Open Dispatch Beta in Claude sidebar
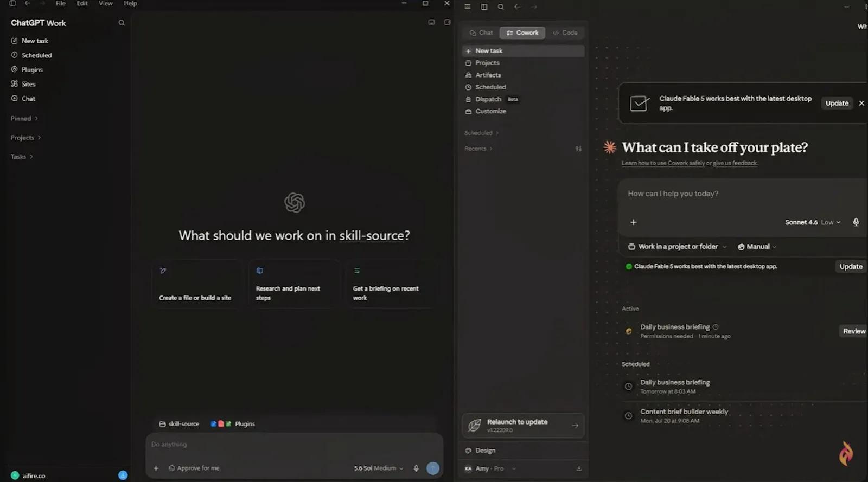The image size is (868, 482). click(492, 99)
